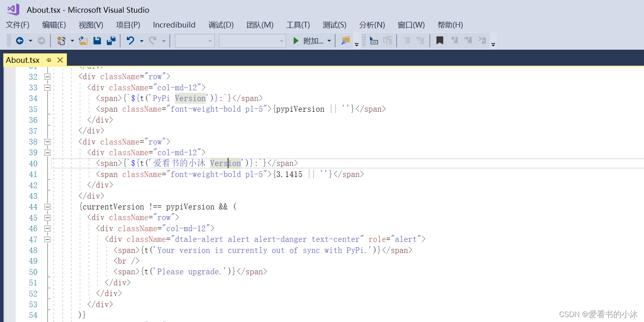Image resolution: width=644 pixels, height=322 pixels.
Task: Click the green Start debugging arrow
Action: (x=296, y=41)
